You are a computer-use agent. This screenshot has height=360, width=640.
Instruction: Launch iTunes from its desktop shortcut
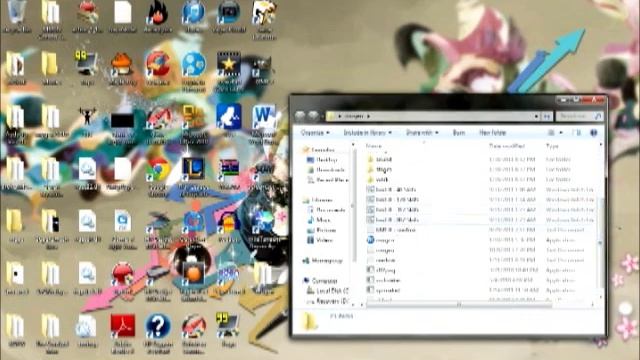tap(193, 16)
